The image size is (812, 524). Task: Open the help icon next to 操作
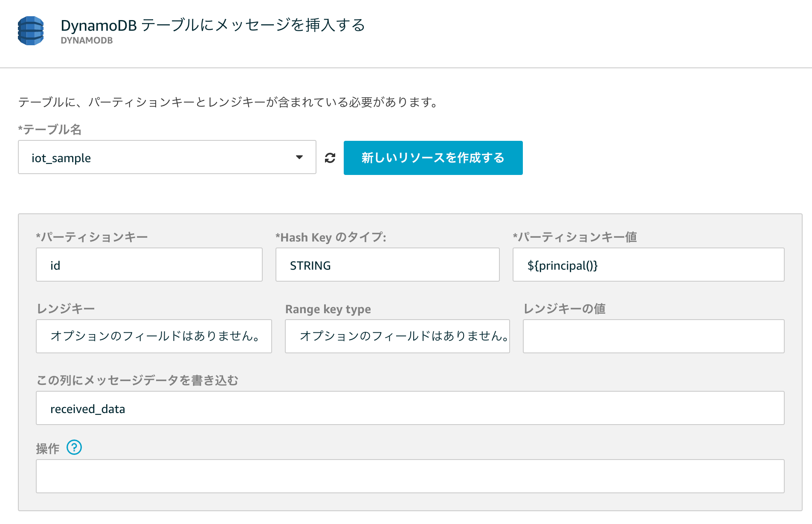coord(74,448)
